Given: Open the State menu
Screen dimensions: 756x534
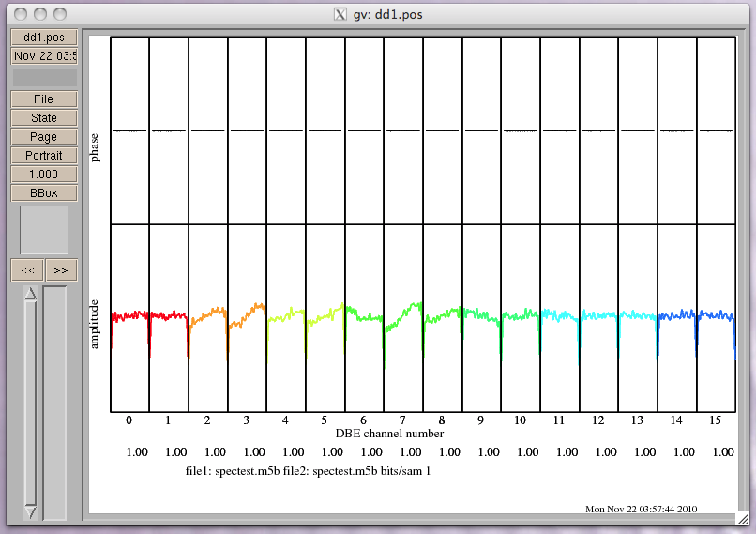Looking at the screenshot, I should tap(44, 118).
